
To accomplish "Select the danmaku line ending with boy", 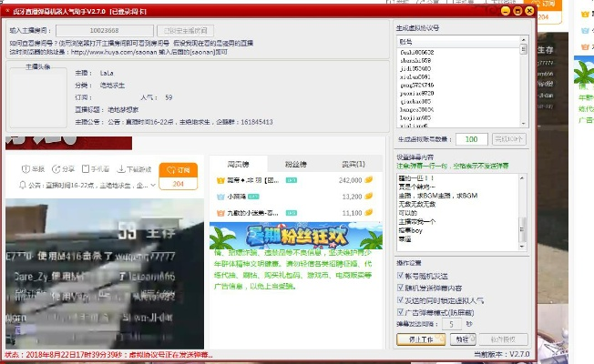I will 410,230.
